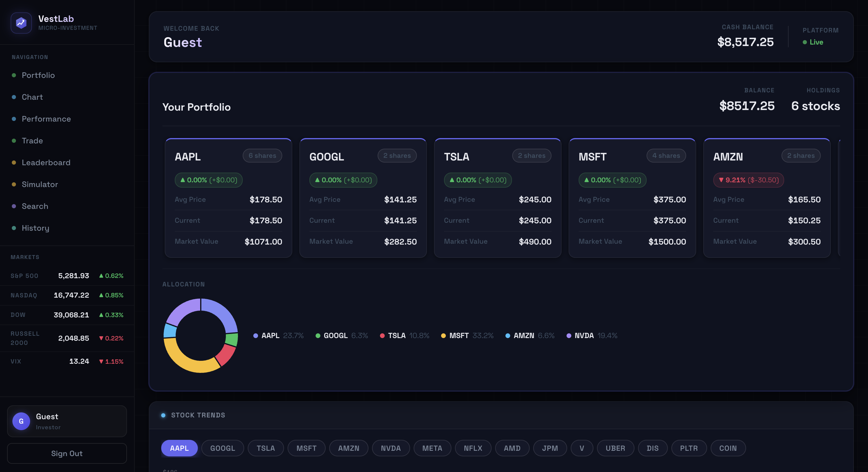
Task: Click the 6 stocks holdings count
Action: pyautogui.click(x=815, y=106)
